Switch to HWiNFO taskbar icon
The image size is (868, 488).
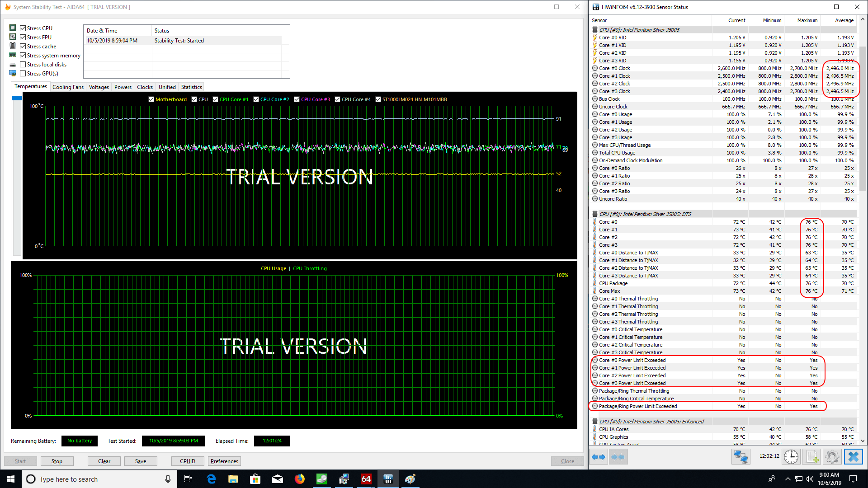pyautogui.click(x=388, y=479)
